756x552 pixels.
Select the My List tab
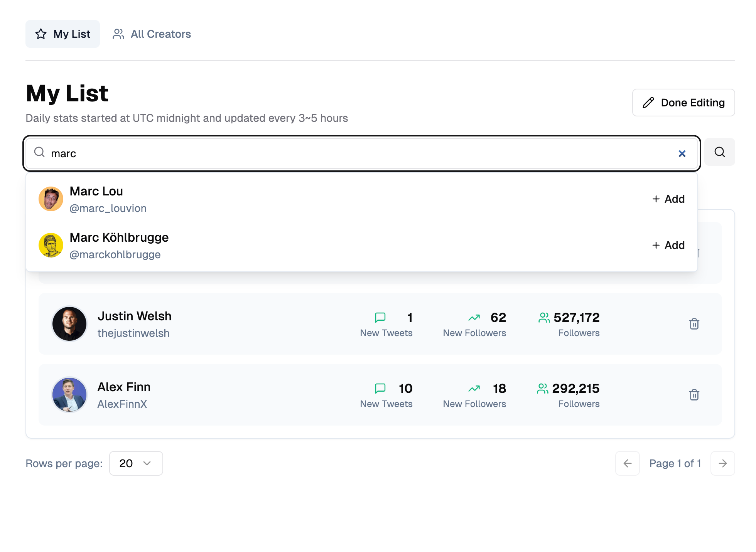62,34
